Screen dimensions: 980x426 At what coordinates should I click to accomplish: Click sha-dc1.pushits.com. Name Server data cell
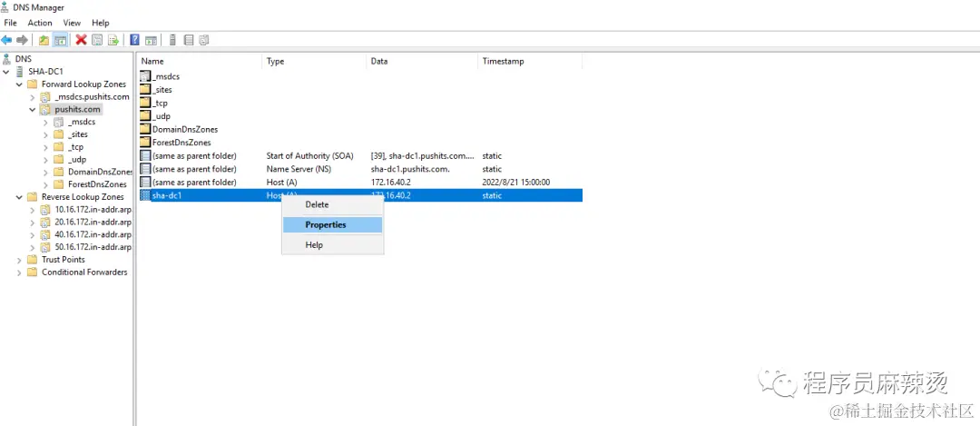pos(410,169)
